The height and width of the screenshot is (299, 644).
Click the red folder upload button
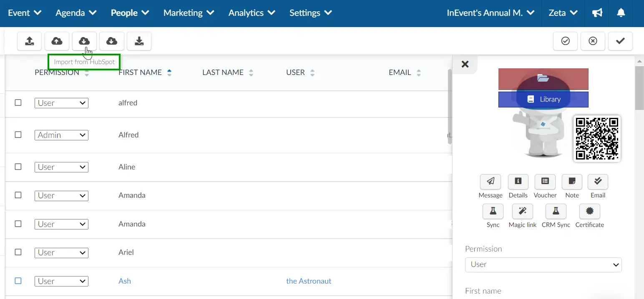click(543, 79)
